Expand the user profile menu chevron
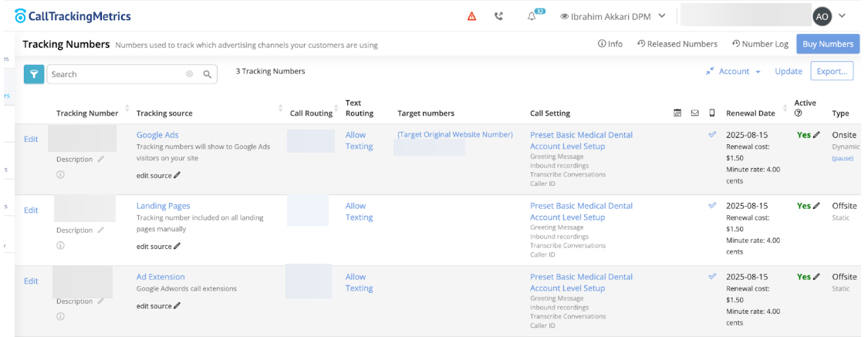 (842, 15)
